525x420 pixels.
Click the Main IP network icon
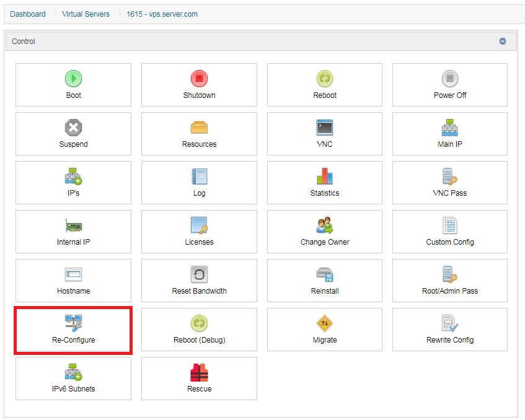(450, 128)
